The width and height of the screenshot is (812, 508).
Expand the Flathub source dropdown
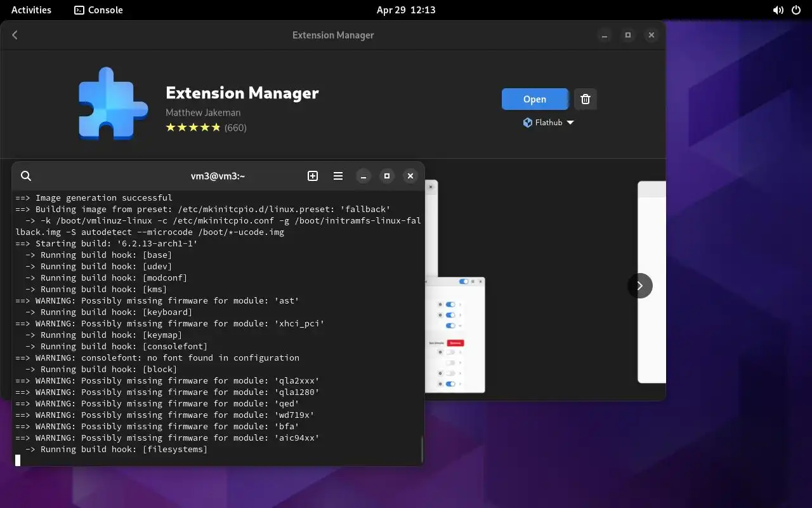(x=549, y=123)
